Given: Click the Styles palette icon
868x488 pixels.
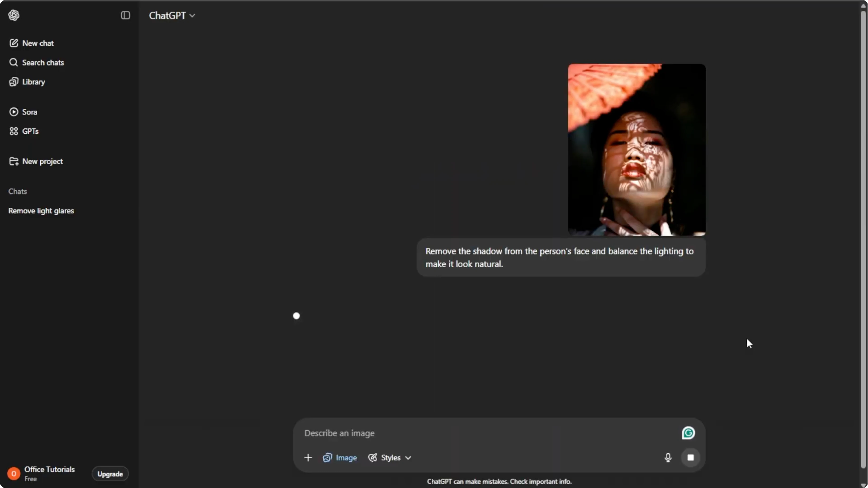Looking at the screenshot, I should click(372, 458).
